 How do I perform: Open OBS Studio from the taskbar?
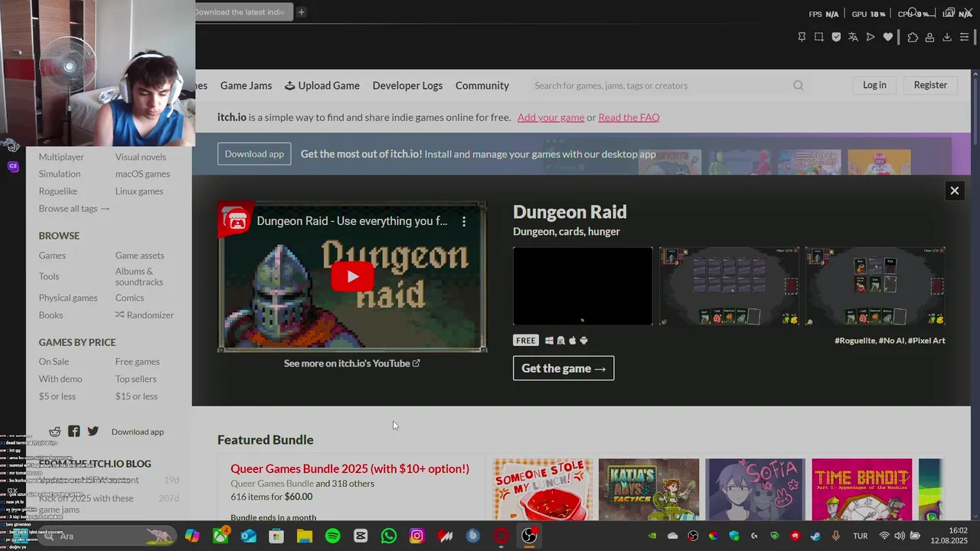coord(529,536)
